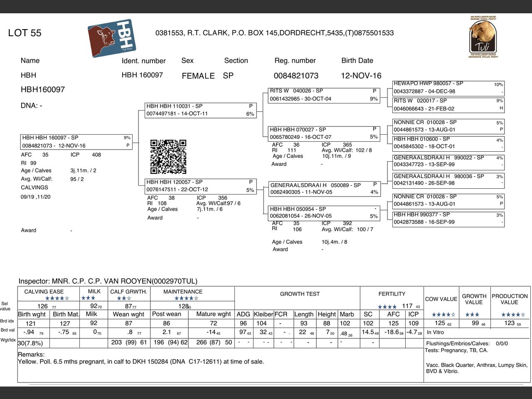The height and width of the screenshot is (399, 532).
Task: Click the QR code image
Action: 168,157
